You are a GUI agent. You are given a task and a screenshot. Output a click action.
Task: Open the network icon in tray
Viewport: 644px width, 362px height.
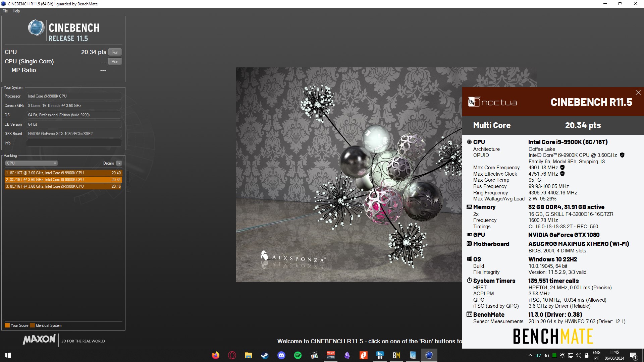(x=571, y=356)
